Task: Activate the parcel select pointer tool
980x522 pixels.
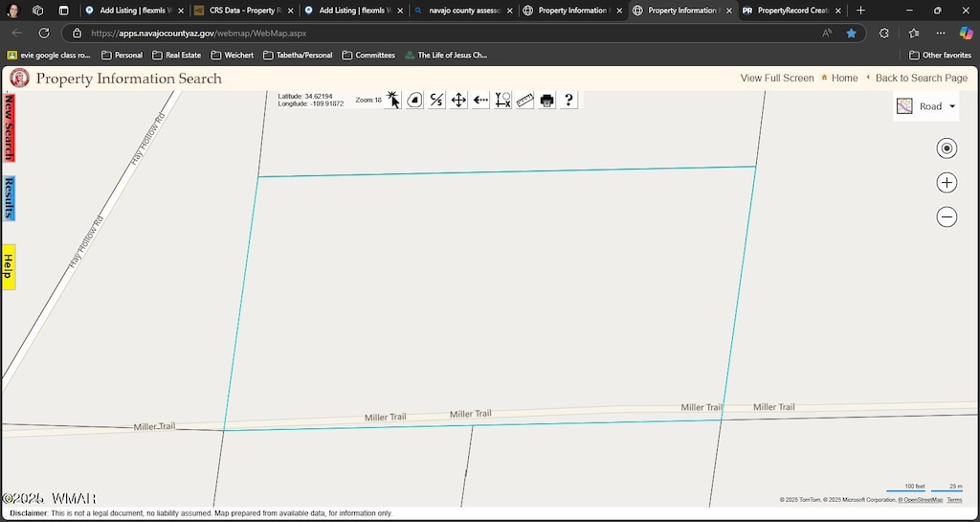Action: pos(392,100)
